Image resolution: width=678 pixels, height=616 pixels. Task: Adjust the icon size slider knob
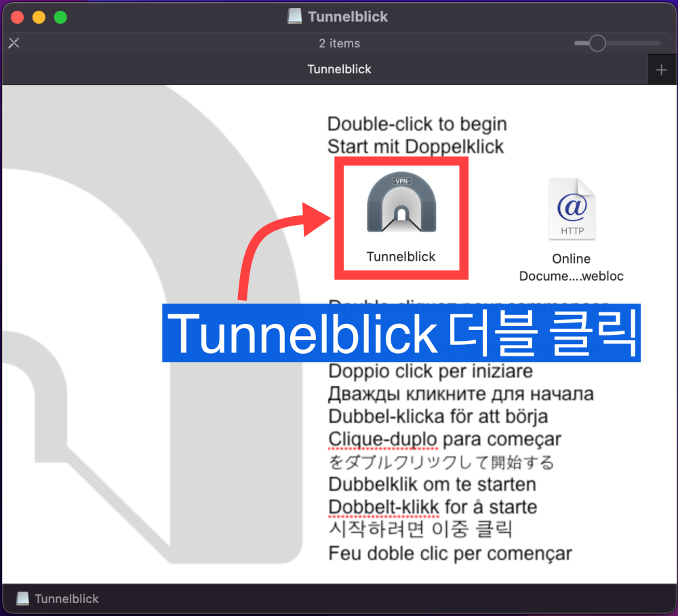pyautogui.click(x=597, y=43)
